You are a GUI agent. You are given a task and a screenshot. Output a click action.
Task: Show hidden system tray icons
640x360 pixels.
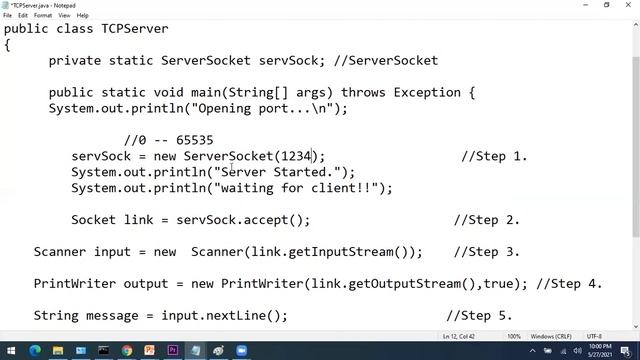pyautogui.click(x=533, y=351)
